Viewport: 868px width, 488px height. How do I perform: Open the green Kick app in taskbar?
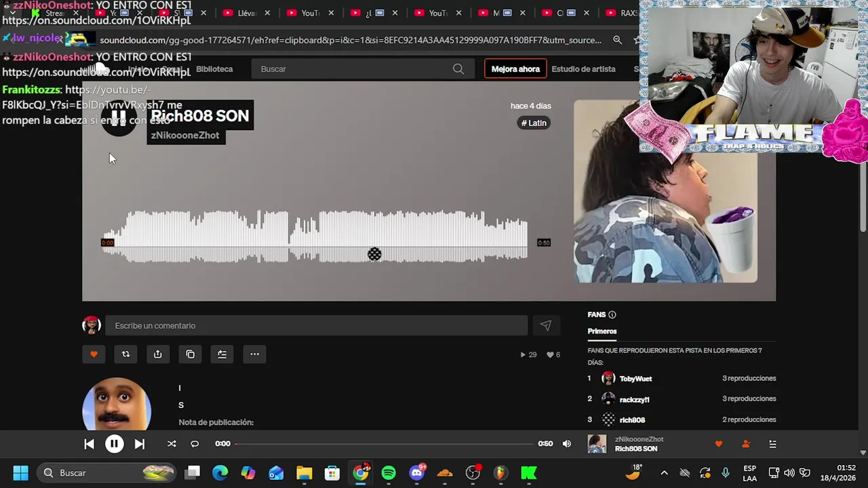(528, 472)
